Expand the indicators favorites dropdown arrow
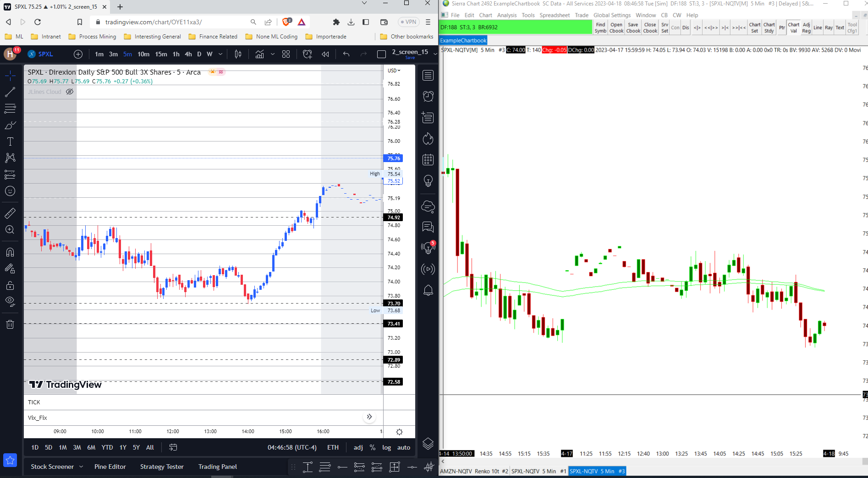 pos(273,54)
